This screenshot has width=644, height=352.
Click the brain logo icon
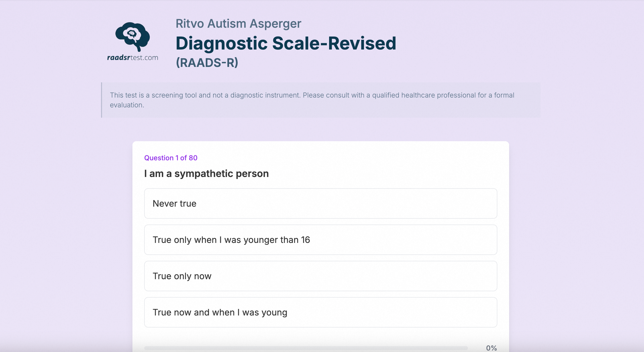(132, 37)
